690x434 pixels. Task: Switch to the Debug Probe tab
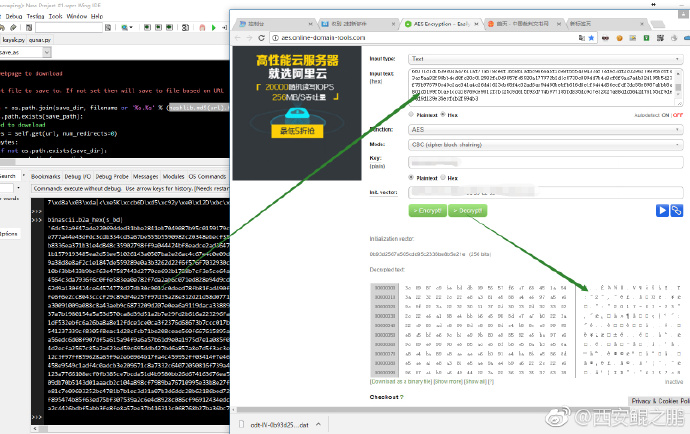112,177
